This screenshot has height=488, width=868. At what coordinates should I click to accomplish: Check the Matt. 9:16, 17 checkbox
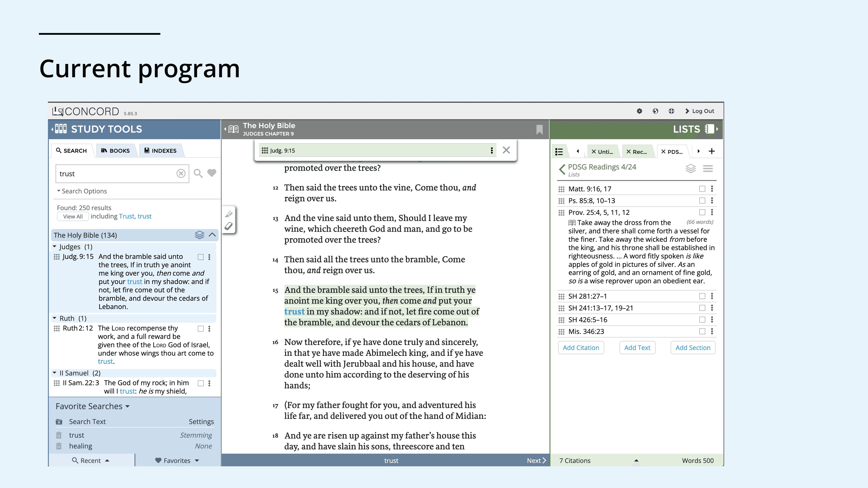pyautogui.click(x=702, y=189)
